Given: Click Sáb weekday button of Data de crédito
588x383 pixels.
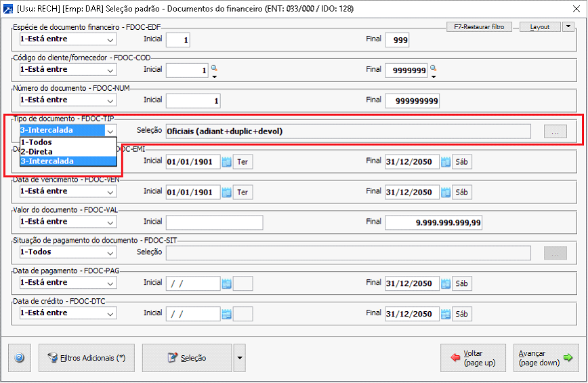Looking at the screenshot, I should click(x=461, y=314).
